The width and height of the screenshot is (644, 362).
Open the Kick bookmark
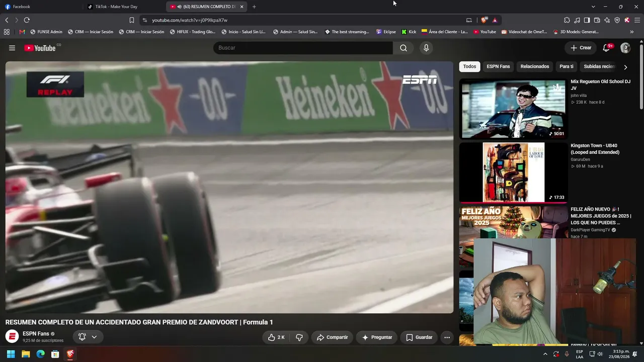pyautogui.click(x=409, y=32)
